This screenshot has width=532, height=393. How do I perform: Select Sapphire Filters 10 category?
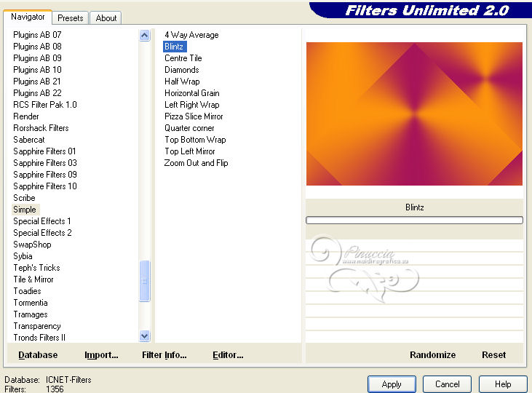click(x=45, y=186)
